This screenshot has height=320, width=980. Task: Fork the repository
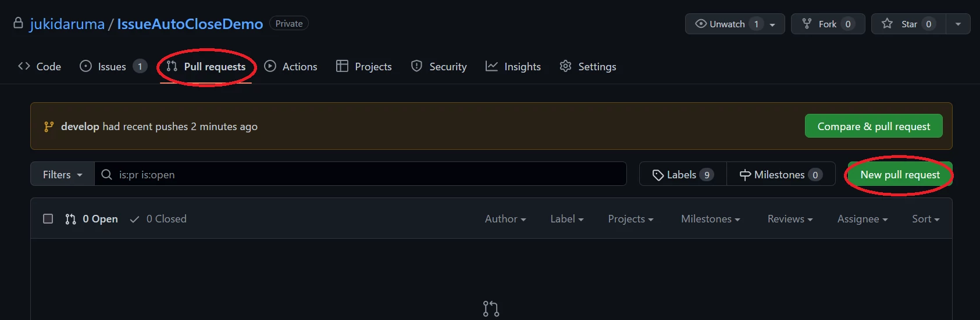pyautogui.click(x=828, y=24)
